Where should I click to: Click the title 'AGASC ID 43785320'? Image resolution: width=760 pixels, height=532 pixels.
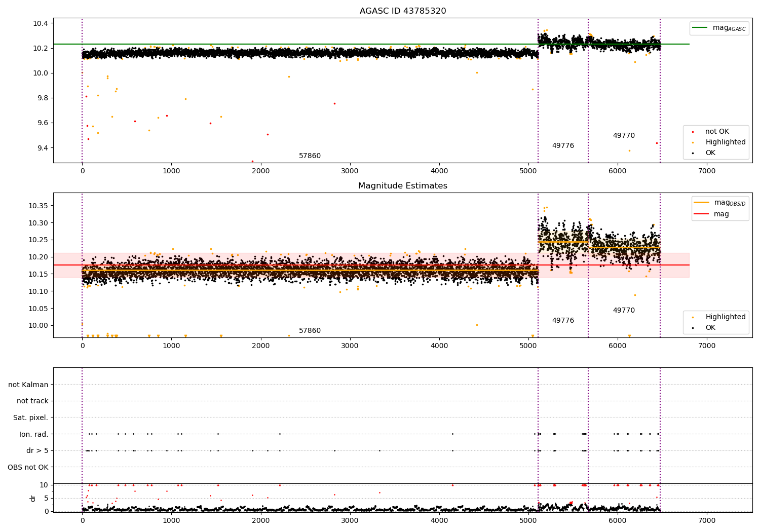coord(403,11)
